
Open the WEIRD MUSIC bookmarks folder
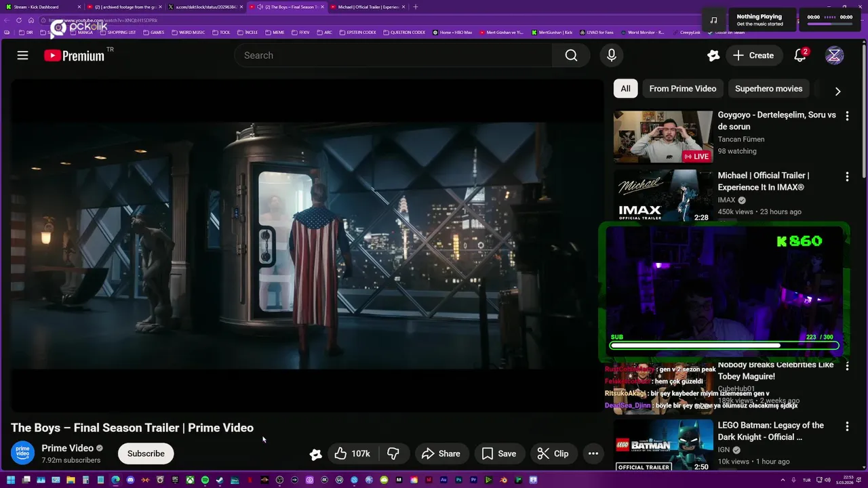188,32
